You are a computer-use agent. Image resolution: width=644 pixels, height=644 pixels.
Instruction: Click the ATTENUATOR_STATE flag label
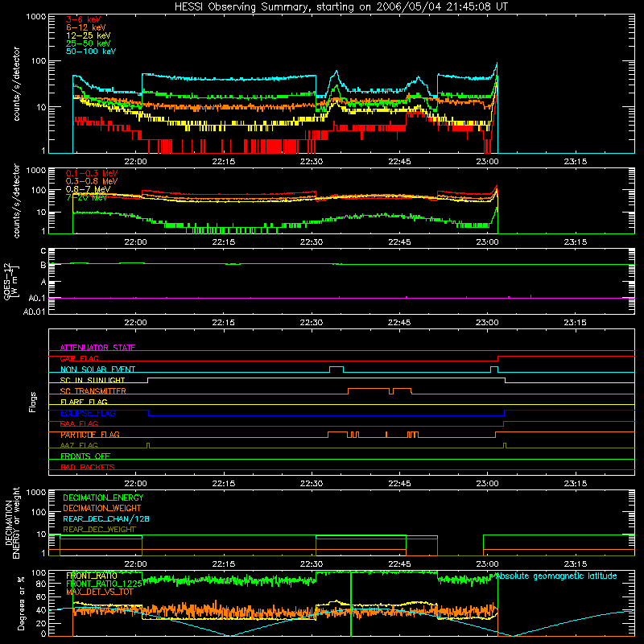(97, 348)
